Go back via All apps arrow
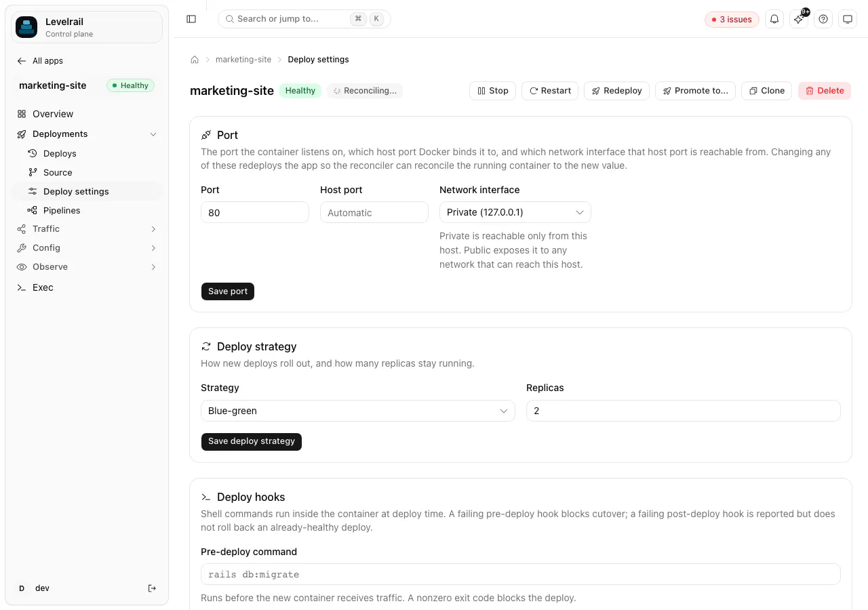The width and height of the screenshot is (868, 610). pyautogui.click(x=40, y=61)
